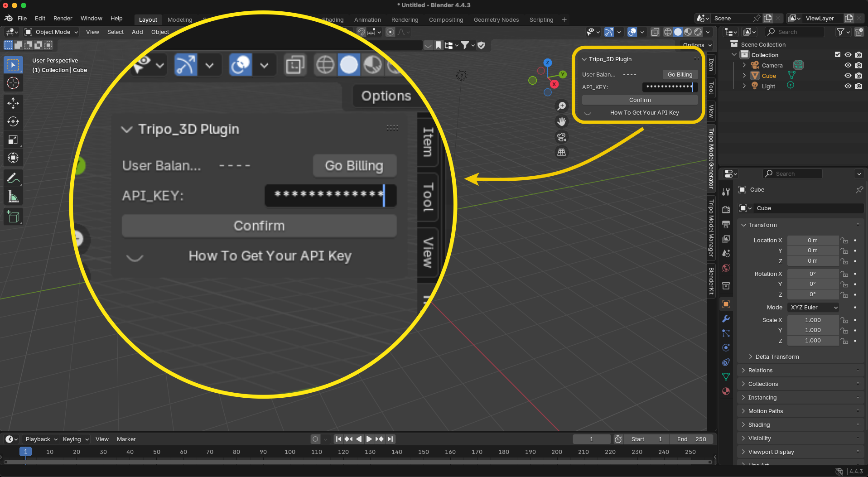Open the File menu
Image resolution: width=868 pixels, height=477 pixels.
pos(22,19)
